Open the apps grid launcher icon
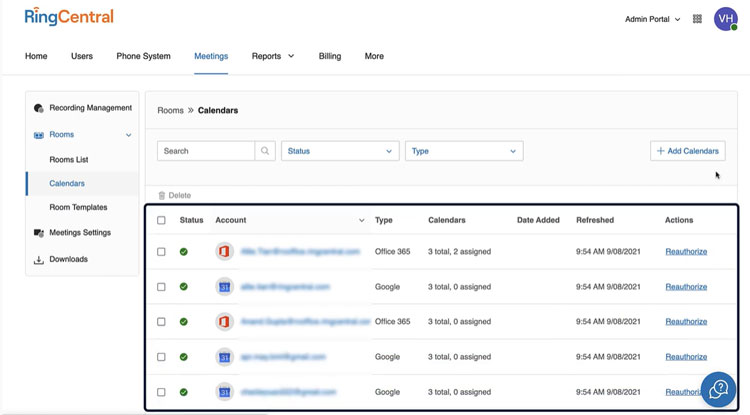The height and width of the screenshot is (415, 750). [697, 19]
